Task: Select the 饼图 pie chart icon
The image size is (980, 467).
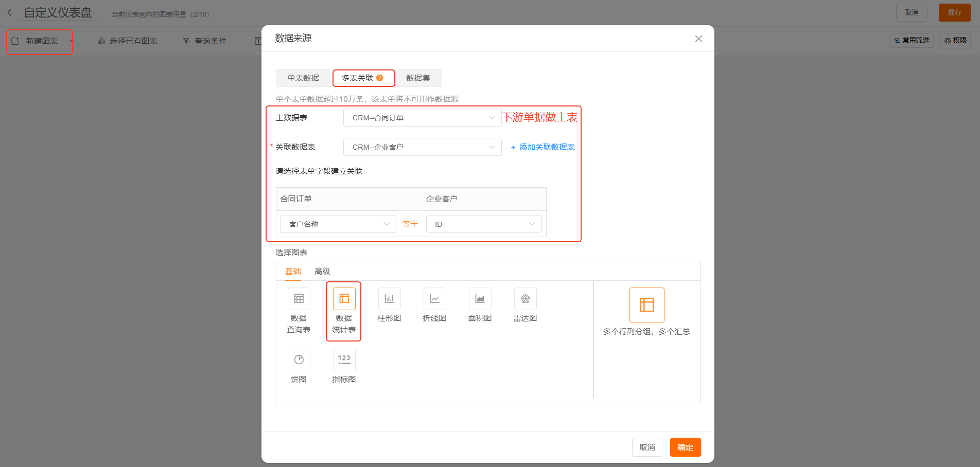Action: click(x=299, y=360)
